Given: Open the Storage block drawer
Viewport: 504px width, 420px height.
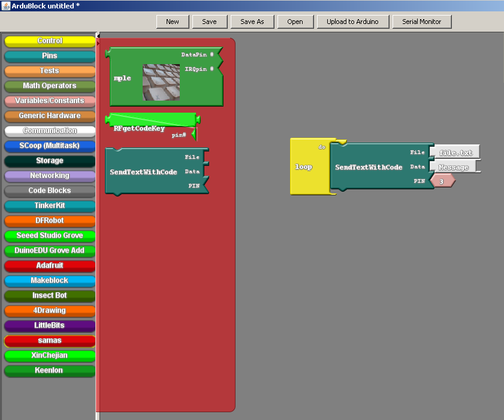Looking at the screenshot, I should (50, 161).
